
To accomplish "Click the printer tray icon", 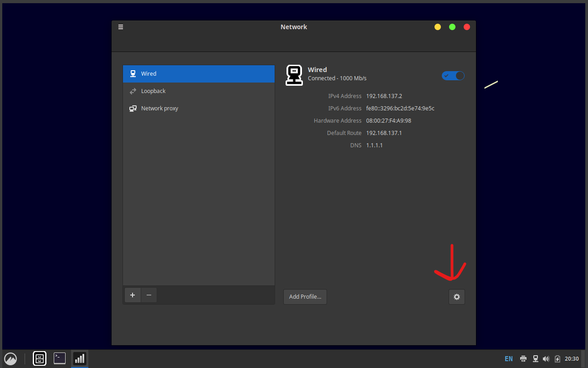I will coord(523,359).
